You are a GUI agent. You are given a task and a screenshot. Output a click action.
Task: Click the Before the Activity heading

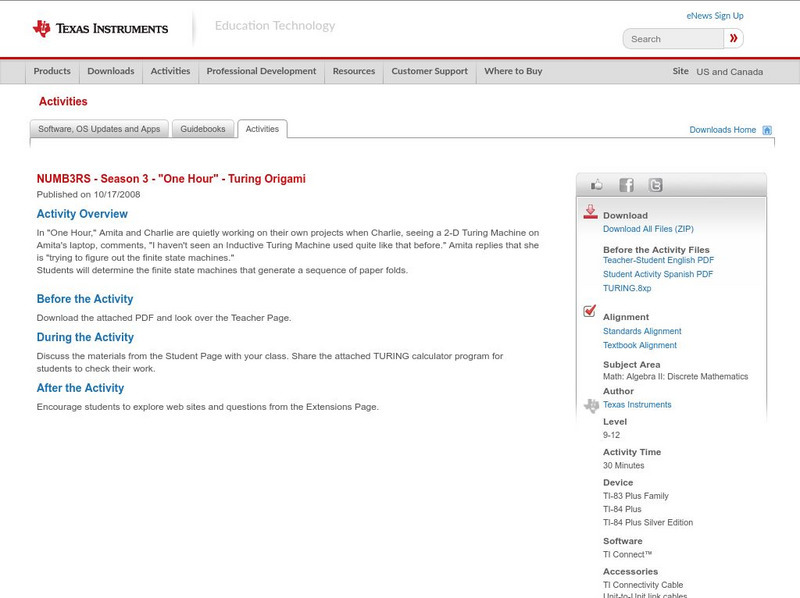(85, 299)
